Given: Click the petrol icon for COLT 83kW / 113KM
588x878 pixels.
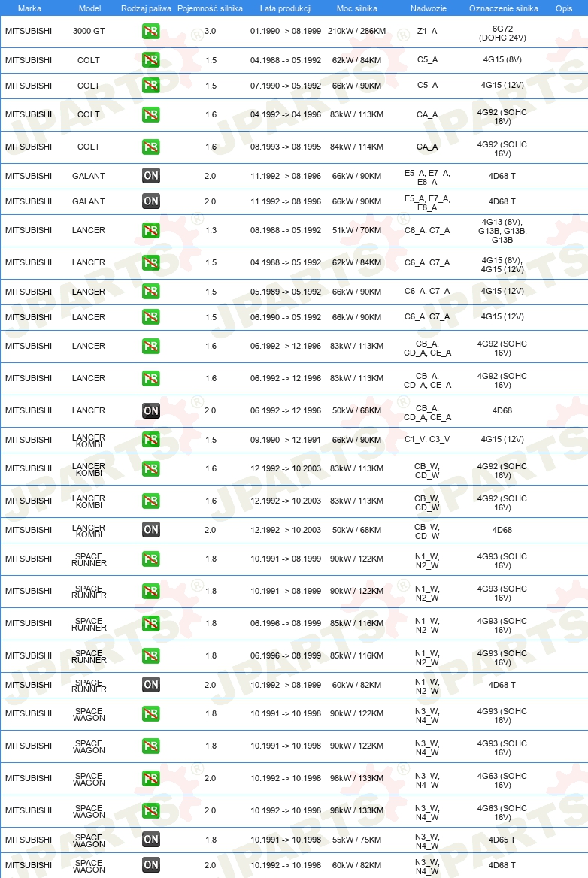Looking at the screenshot, I should click(150, 114).
